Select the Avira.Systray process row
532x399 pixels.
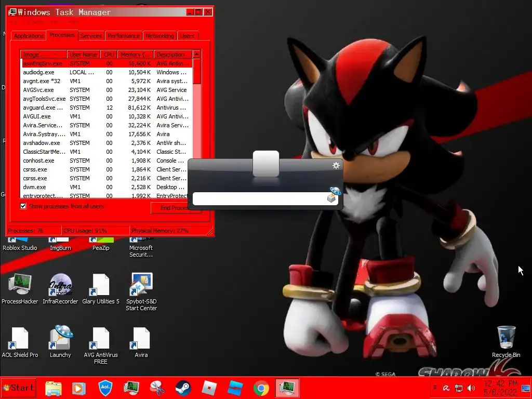click(x=106, y=134)
